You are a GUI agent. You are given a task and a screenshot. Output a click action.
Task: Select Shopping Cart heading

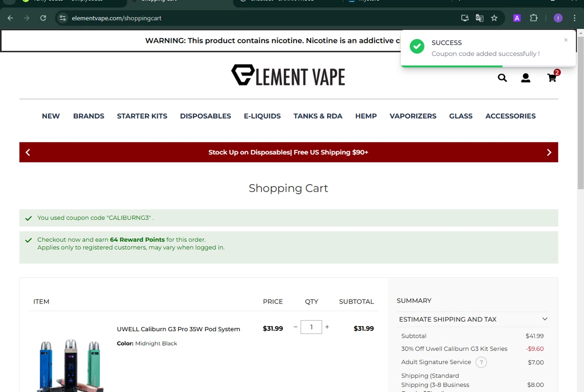point(288,188)
